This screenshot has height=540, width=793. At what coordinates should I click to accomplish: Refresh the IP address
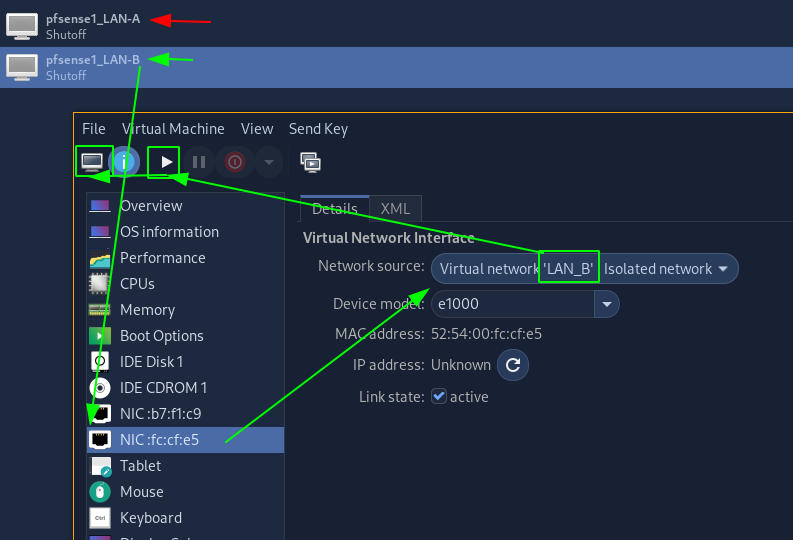pos(513,365)
